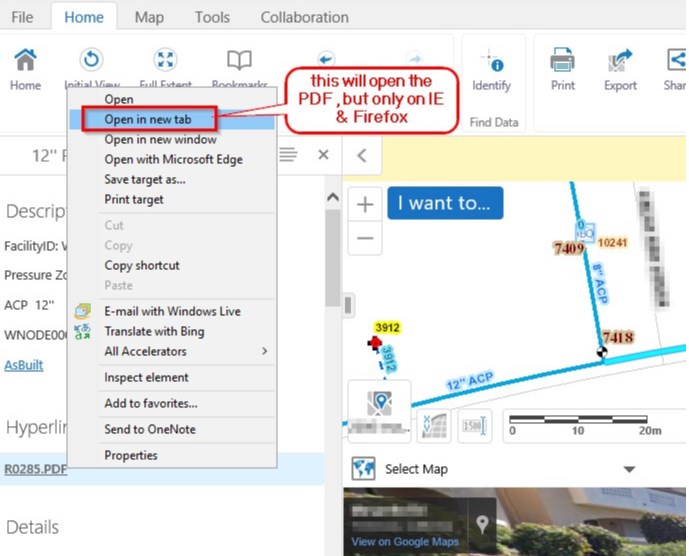Click the 12" ACP pipe label
Viewport: 689px width, 556px height.
point(470,381)
